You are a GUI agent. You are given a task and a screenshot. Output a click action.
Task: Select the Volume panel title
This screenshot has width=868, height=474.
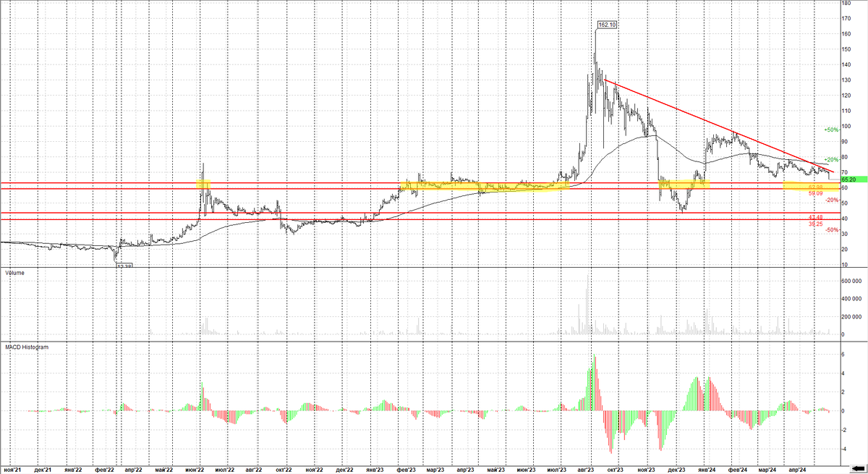point(14,272)
